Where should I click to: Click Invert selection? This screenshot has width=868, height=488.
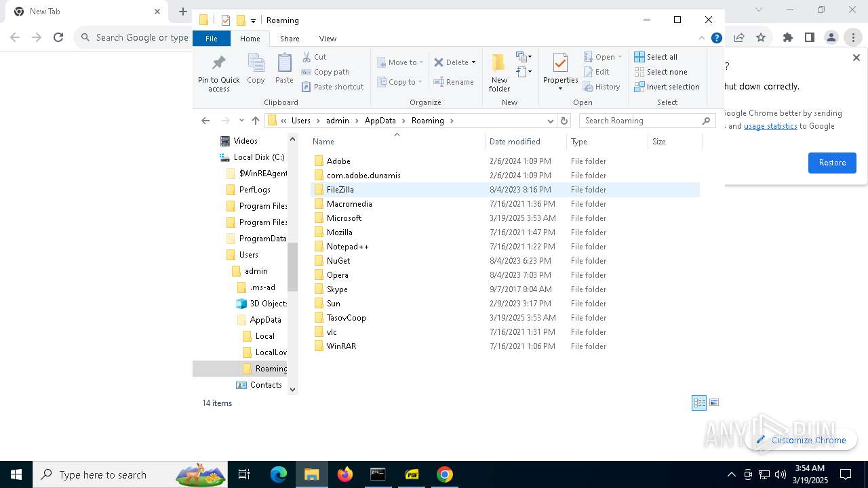(667, 87)
